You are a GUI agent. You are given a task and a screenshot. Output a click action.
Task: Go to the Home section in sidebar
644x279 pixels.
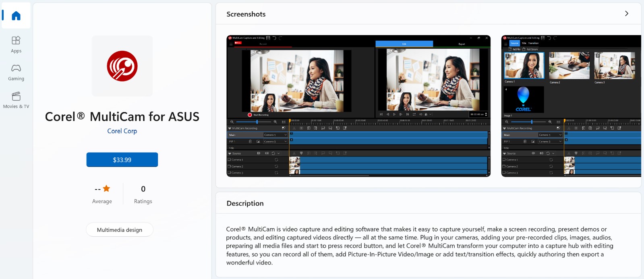(16, 16)
